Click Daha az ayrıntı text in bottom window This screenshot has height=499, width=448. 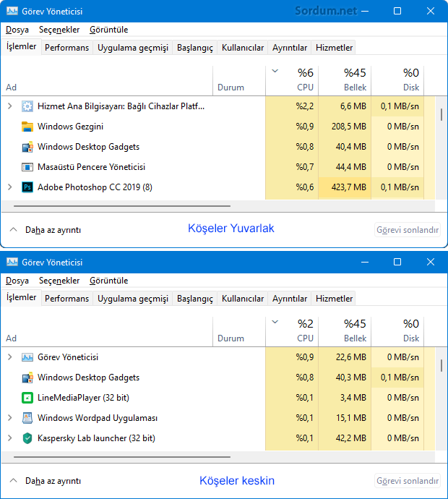click(53, 481)
